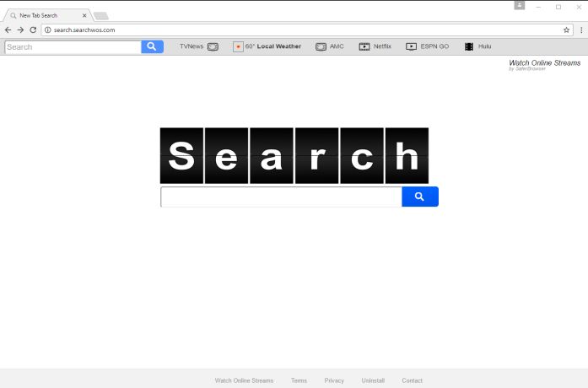
Task: Select the New Tab Search tab
Action: [42, 15]
